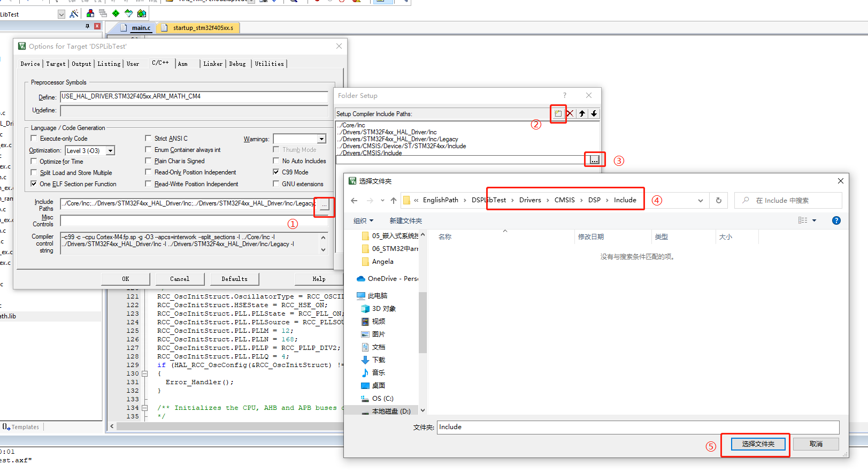Viewport: 868px width, 473px height.
Task: Click OK in Options for Target dialog
Action: point(126,279)
